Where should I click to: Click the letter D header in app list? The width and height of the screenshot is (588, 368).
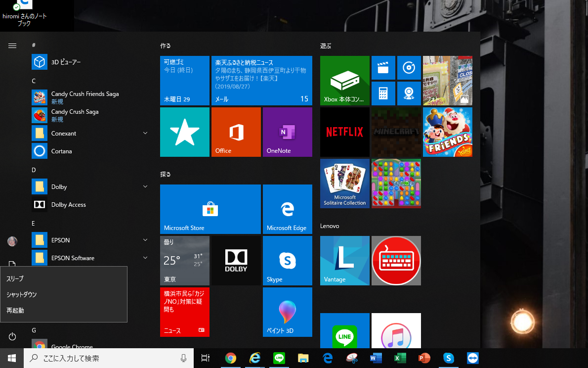coord(34,170)
